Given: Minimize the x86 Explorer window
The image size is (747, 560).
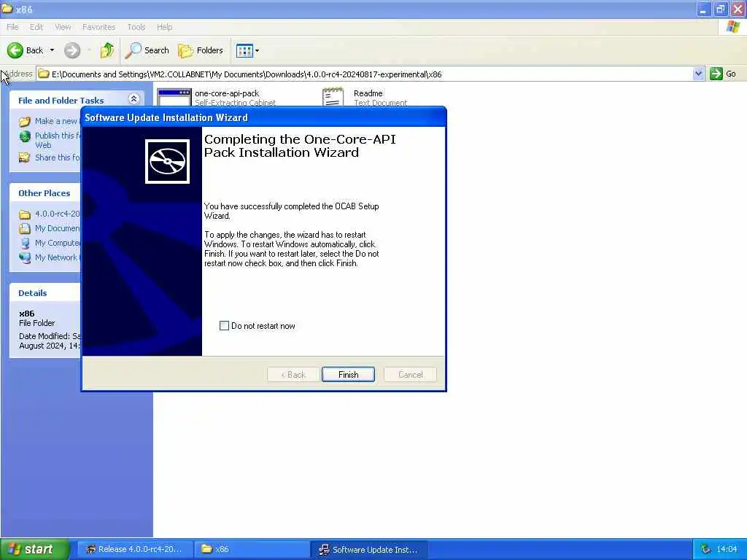Looking at the screenshot, I should click(704, 9).
